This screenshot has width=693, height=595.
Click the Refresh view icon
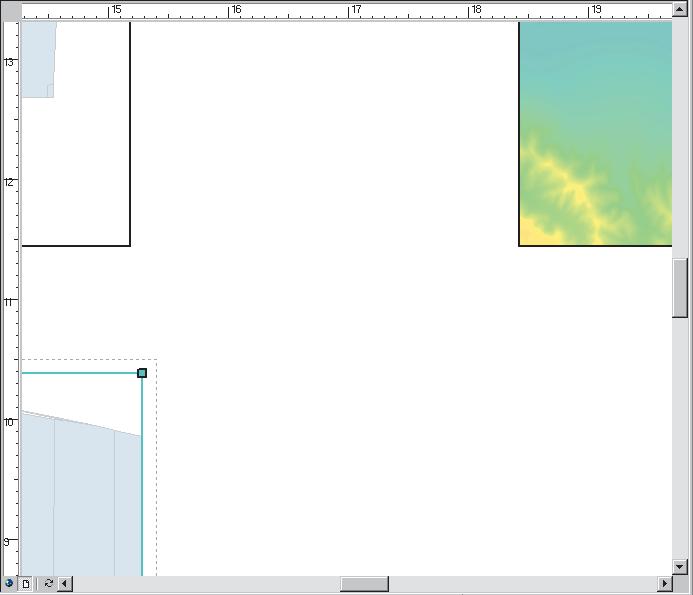tap(49, 584)
